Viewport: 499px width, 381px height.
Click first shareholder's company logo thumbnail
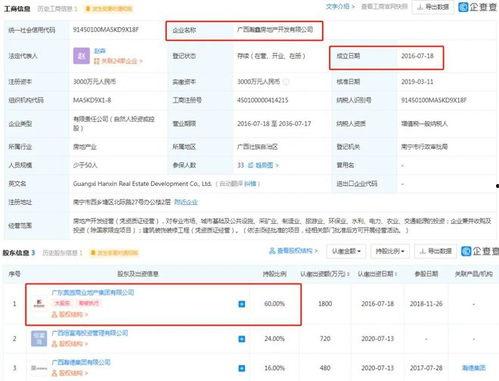39,303
